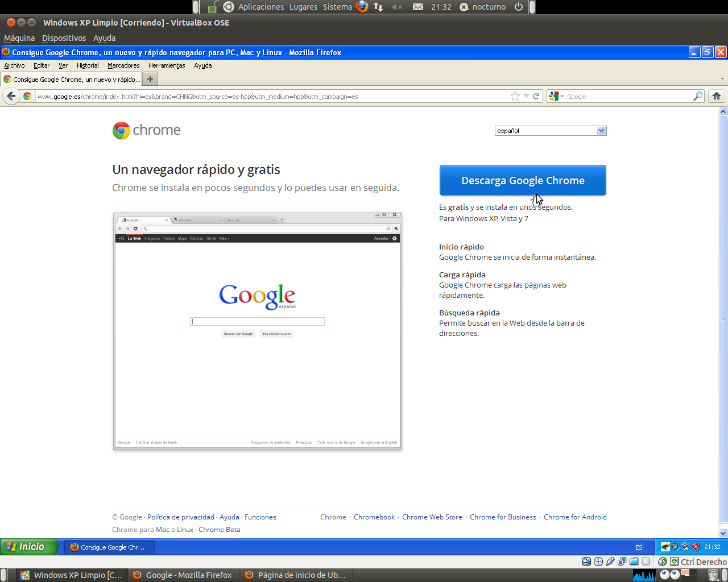The width and height of the screenshot is (728, 582).
Task: Reload the page with the refresh icon
Action: pos(536,96)
